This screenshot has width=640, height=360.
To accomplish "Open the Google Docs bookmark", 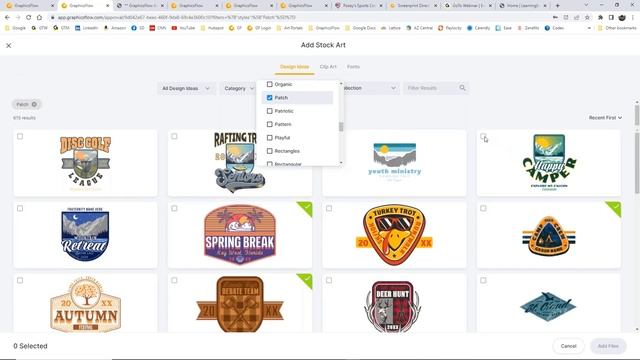I will [x=360, y=28].
